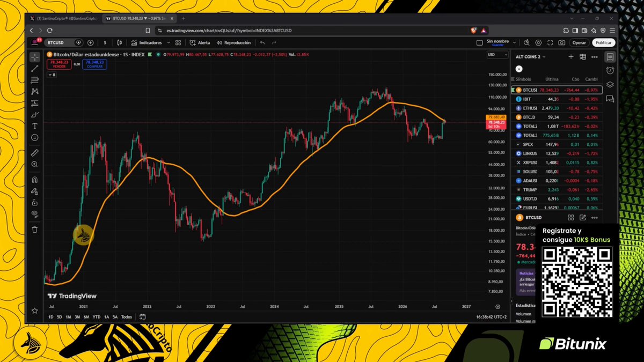644x362 pixels.
Task: Open the go-to-date calendar icon
Action: [x=143, y=317]
